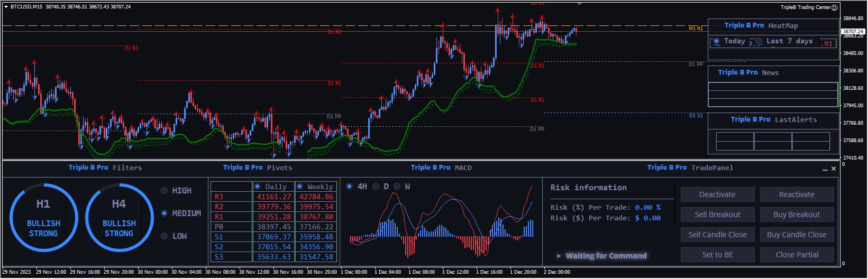Viewport: 868px width, 279px height.
Task: Click the Close Partial button
Action: point(797,255)
